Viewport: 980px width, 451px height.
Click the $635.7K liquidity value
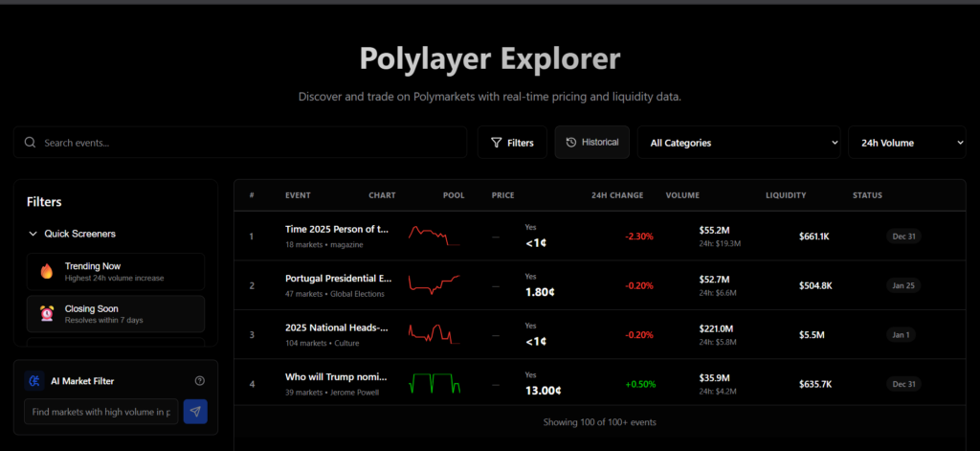pyautogui.click(x=815, y=384)
